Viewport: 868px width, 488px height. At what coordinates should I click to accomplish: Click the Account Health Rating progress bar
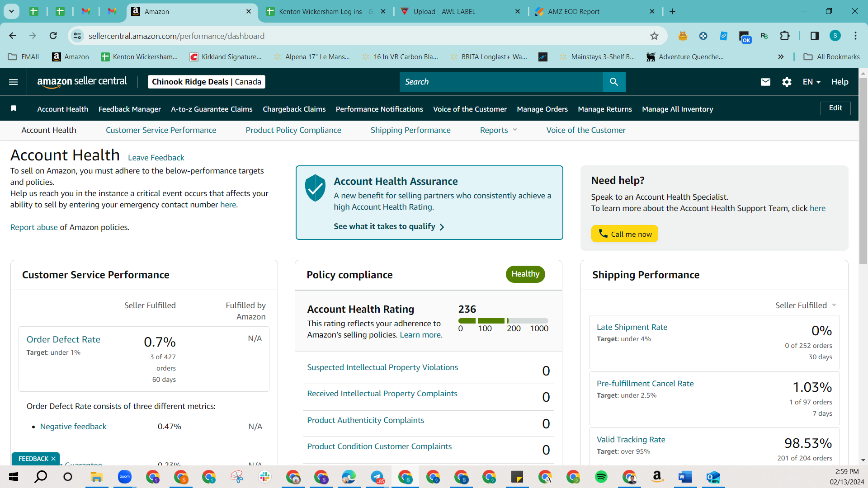pos(503,321)
